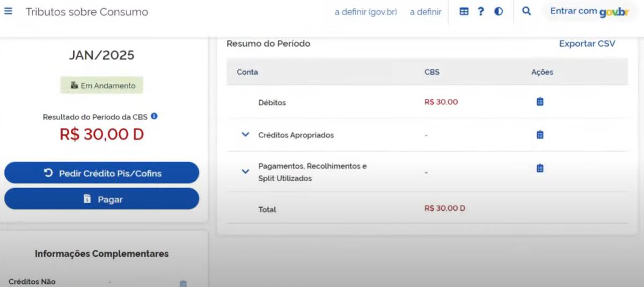Expand Pagamentos, Recolhimentos e Split Utilizados row
The width and height of the screenshot is (644, 287).
tap(245, 171)
